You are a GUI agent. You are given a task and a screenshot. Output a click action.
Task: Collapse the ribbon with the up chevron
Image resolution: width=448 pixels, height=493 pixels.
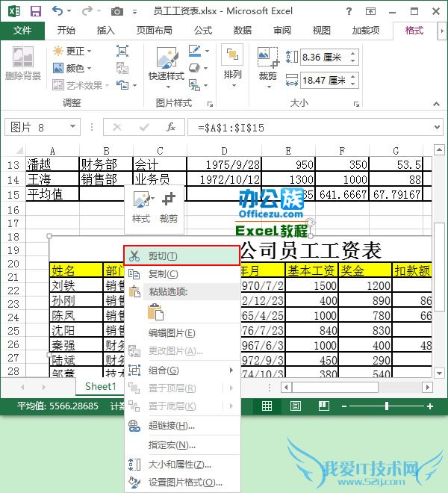pos(436,104)
